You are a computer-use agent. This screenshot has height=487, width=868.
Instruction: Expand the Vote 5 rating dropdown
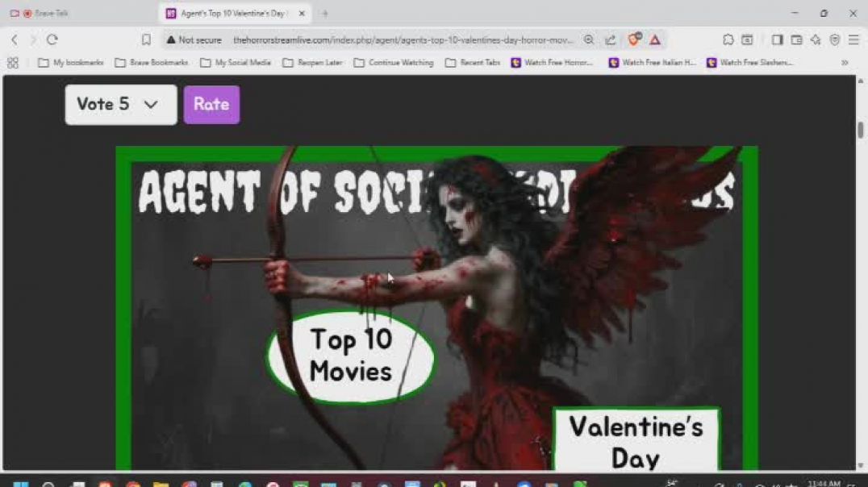tap(120, 104)
